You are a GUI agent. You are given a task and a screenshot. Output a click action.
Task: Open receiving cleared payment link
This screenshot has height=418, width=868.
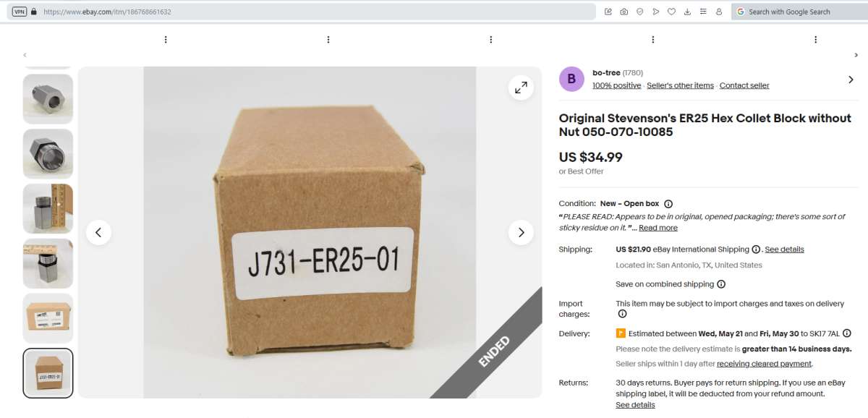764,364
